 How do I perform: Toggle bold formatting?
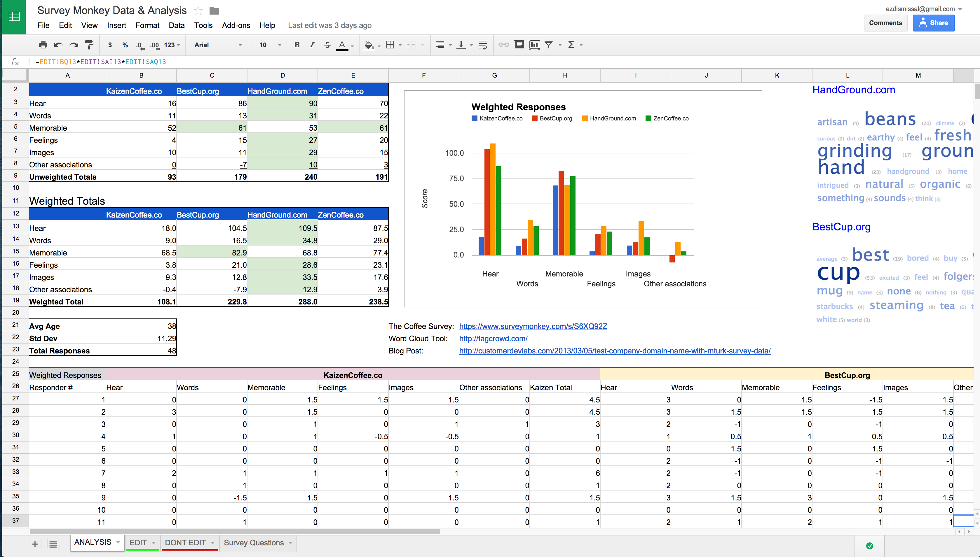297,45
